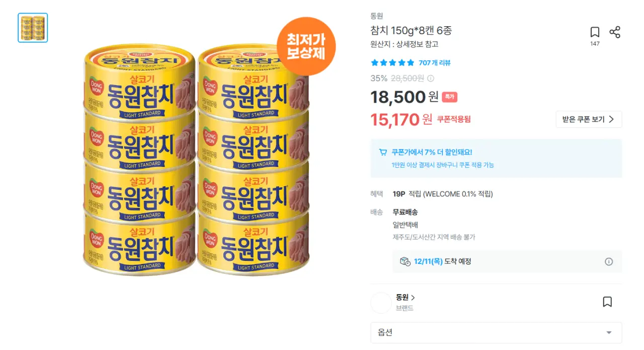644x350 pixels.
Task: Select the small product thumbnail on the left
Action: [x=32, y=27]
